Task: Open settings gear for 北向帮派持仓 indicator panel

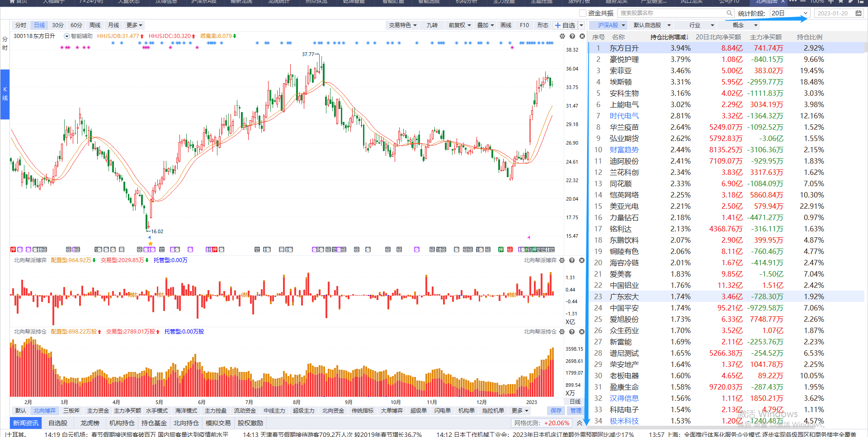Action: (x=562, y=332)
